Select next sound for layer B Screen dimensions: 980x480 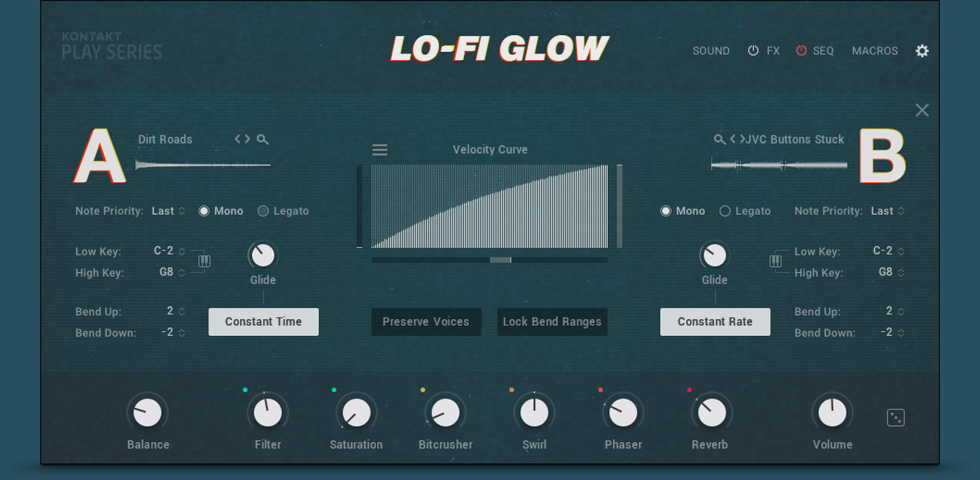(x=742, y=139)
